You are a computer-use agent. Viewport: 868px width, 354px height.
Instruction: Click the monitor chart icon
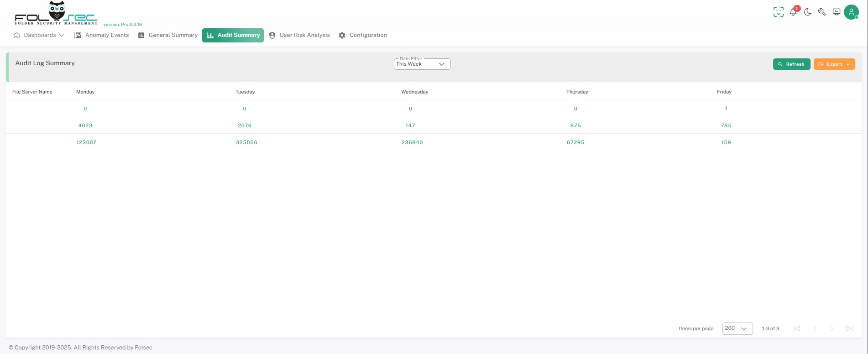(x=837, y=12)
